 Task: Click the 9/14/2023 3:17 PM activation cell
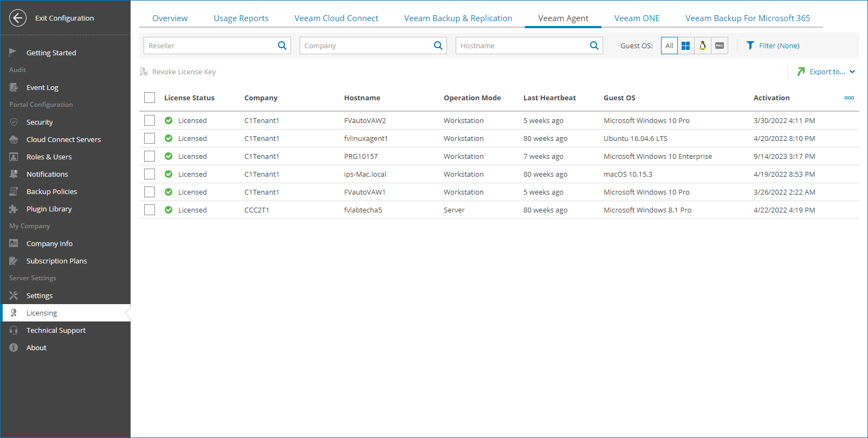coord(784,156)
